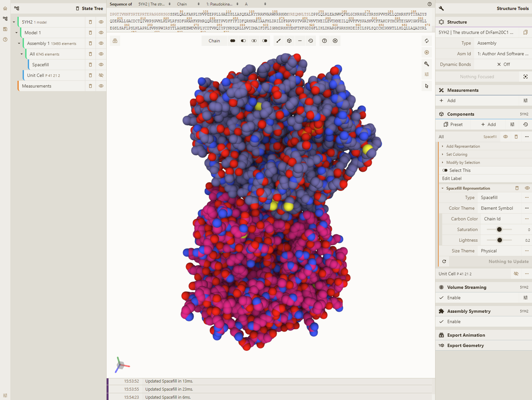Open the Assembly Symmetry section header
This screenshot has height=400, width=532.
coord(469,311)
